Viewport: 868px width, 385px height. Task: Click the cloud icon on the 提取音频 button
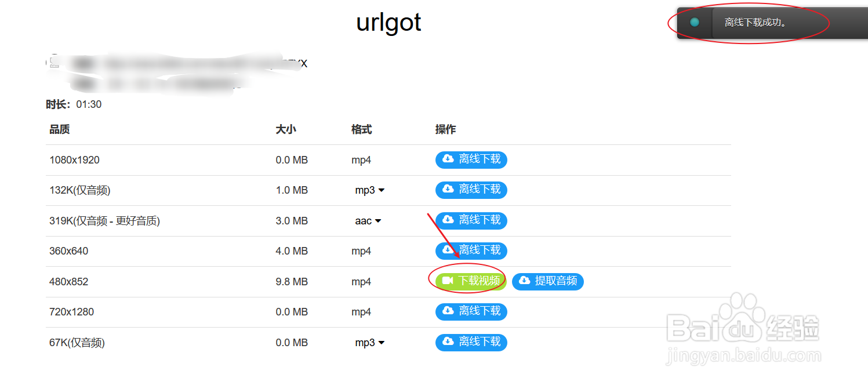pyautogui.click(x=524, y=281)
